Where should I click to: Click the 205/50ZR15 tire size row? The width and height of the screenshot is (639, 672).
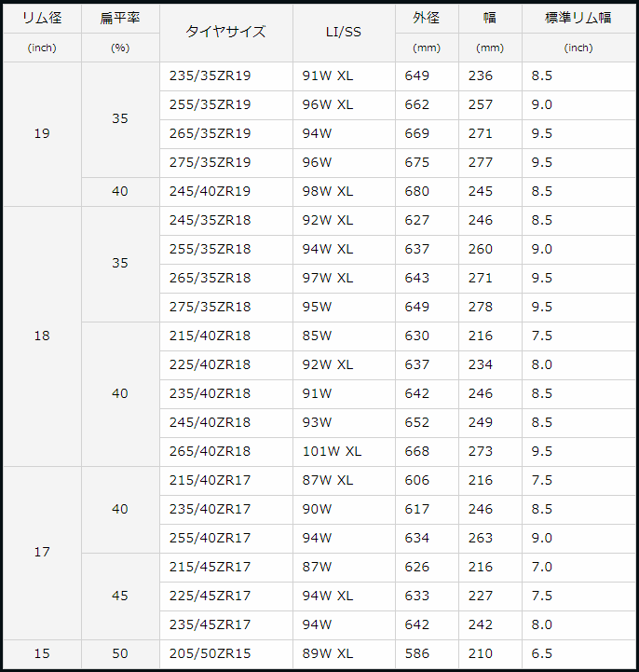tap(211, 654)
